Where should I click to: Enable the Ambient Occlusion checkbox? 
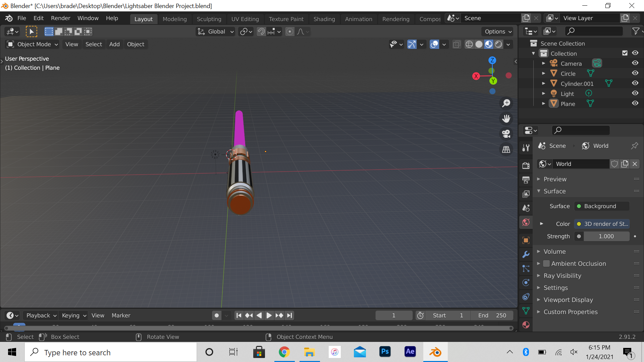tap(546, 263)
